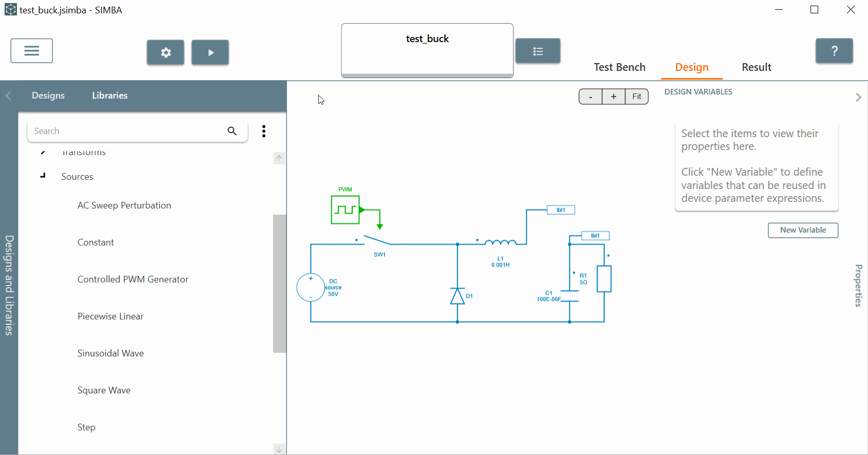Collapse the Sources tree category
868x455 pixels.
(43, 176)
